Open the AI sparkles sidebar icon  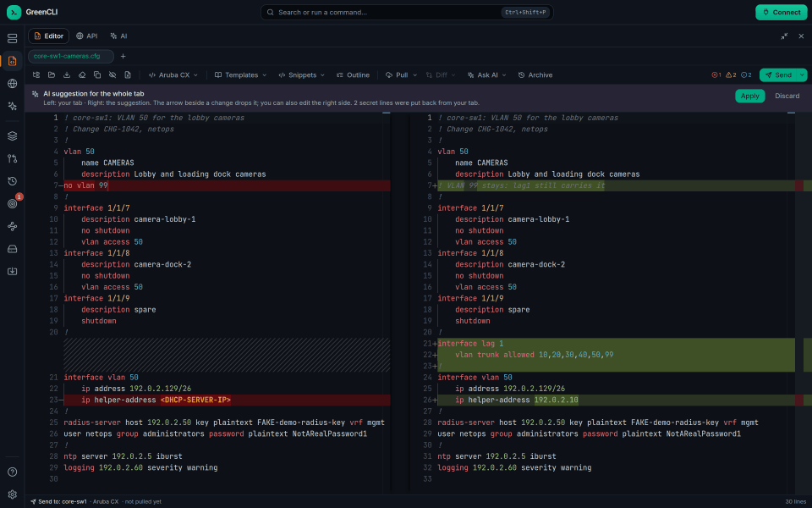[13, 107]
